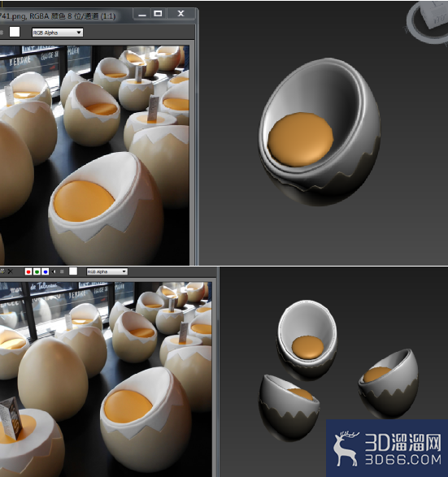Select the right tilted egg chair in bottom viewport

389,383
